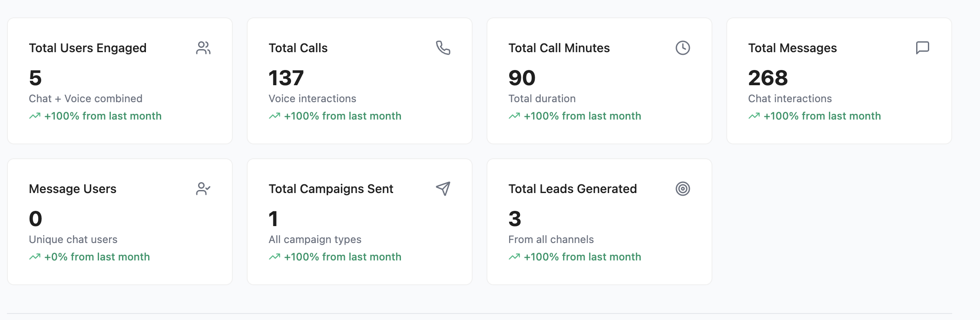Click the value 0 for message users
The height and width of the screenshot is (320, 980).
(x=36, y=219)
